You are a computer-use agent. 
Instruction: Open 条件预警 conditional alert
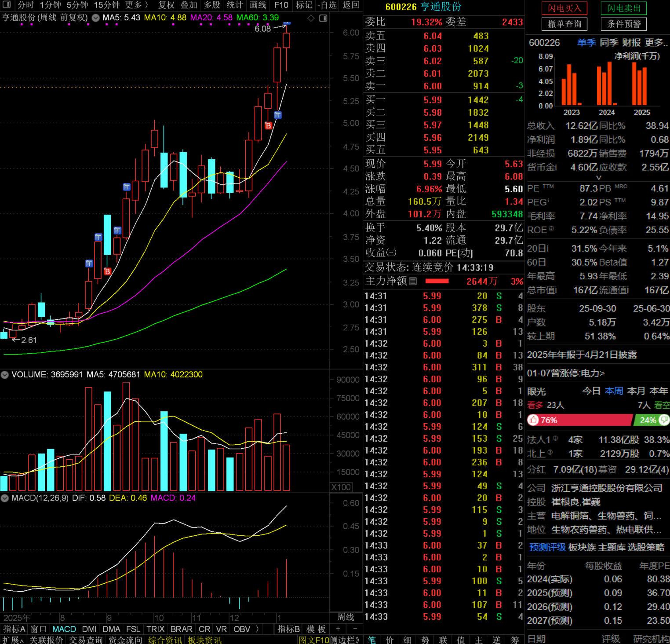624,24
